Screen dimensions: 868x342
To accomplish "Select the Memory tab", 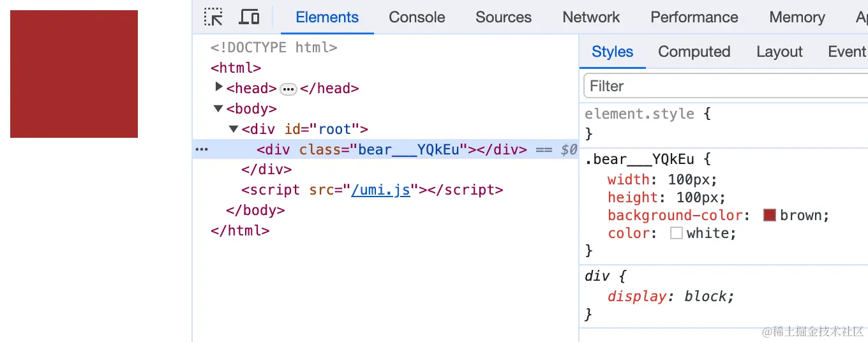I will click(x=797, y=17).
